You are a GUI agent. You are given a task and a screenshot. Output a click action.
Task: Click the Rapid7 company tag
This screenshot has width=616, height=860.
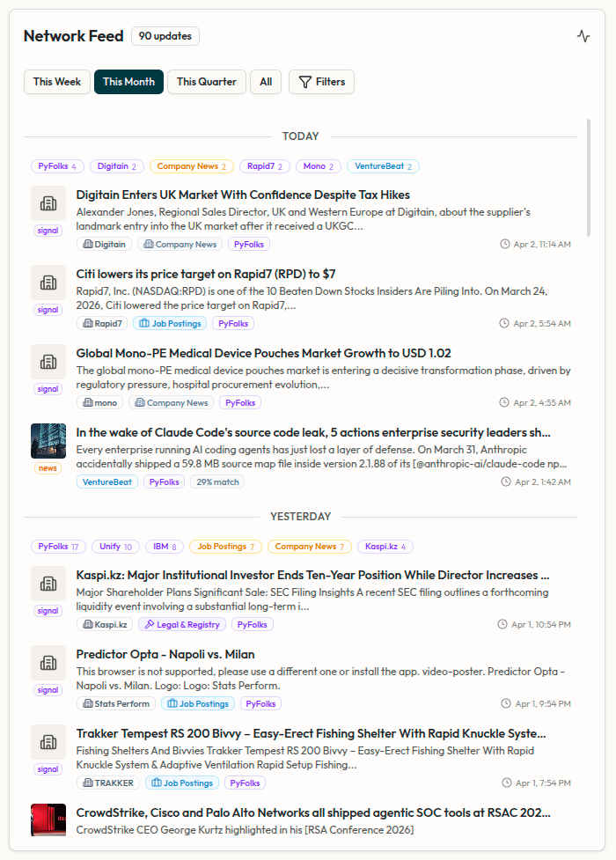point(102,324)
